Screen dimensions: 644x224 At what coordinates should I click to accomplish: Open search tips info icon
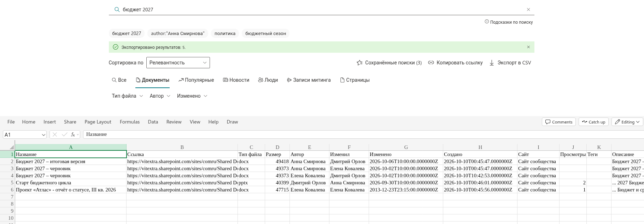[487, 22]
